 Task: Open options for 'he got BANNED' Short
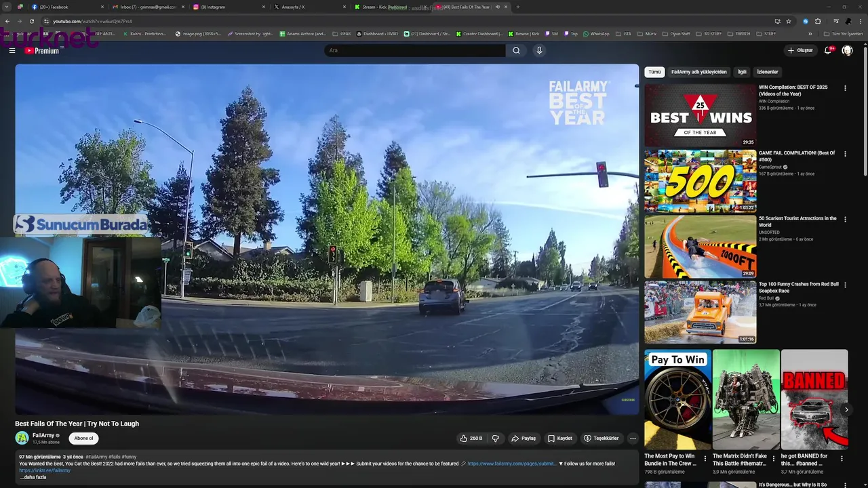pos(842,459)
